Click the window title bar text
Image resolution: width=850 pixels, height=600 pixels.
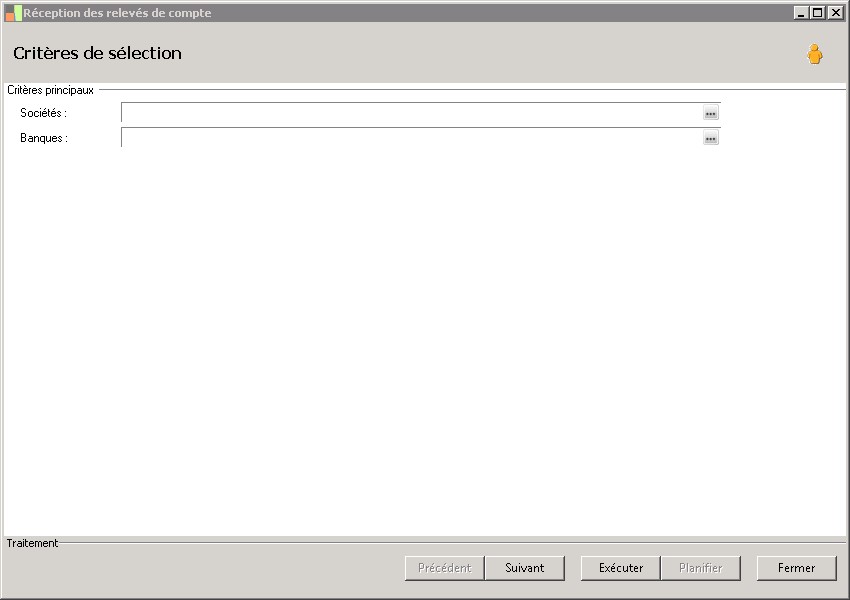click(x=117, y=13)
